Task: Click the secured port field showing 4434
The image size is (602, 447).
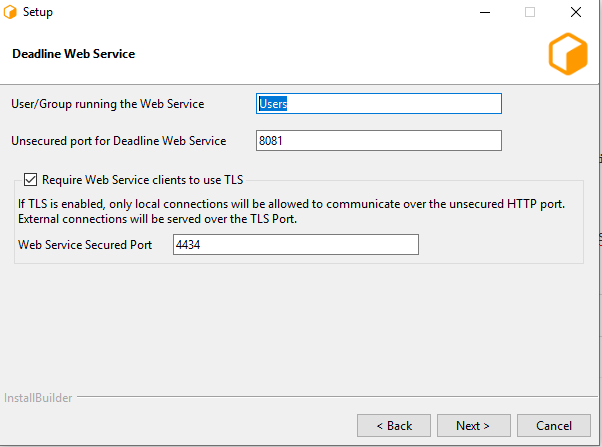Action: 294,245
